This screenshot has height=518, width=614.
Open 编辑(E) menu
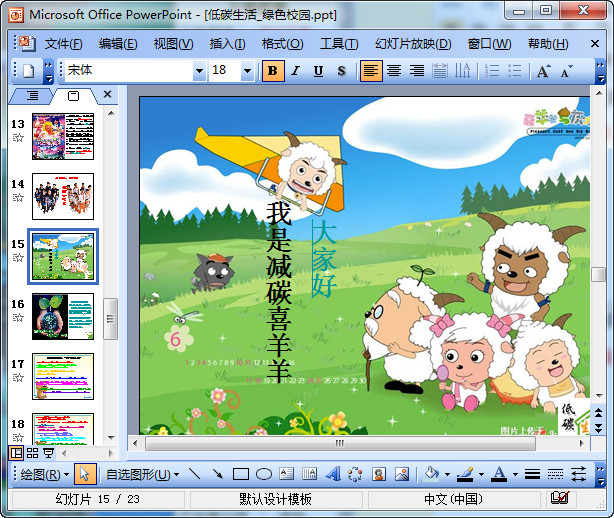tap(118, 43)
